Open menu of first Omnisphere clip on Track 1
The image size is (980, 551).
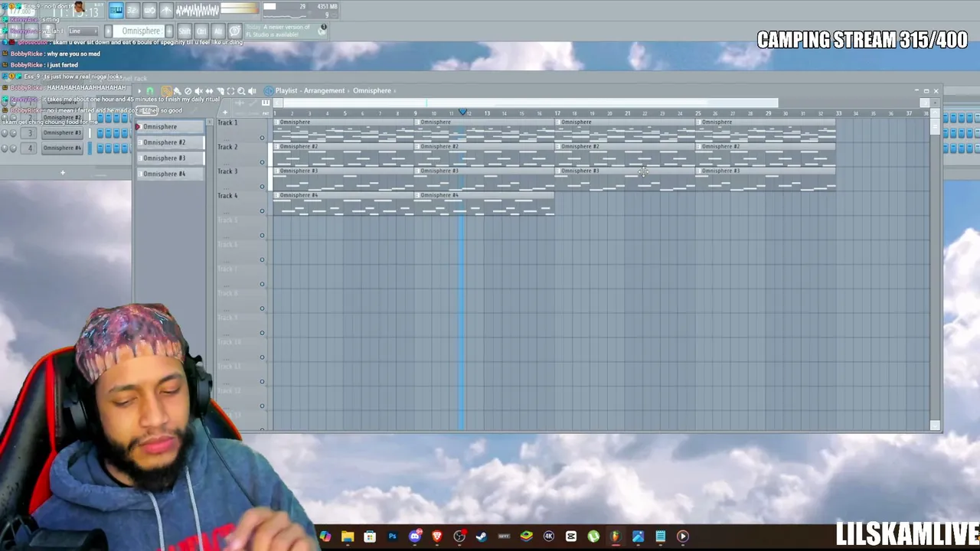click(x=277, y=122)
